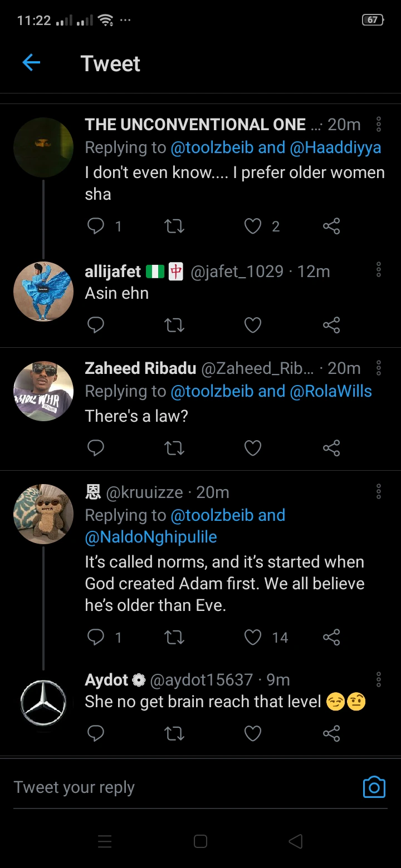Reply to kruuizze's Adam and Eve tweet
The image size is (401, 868).
click(96, 637)
